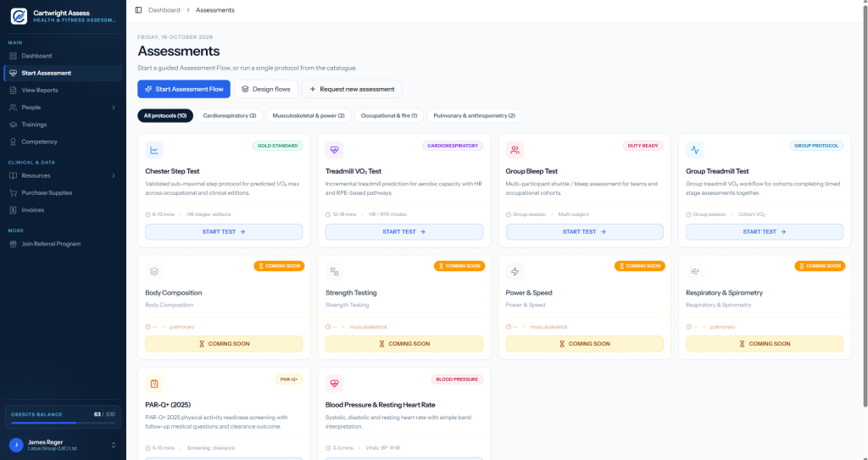Start the Group Treadmill Test

tap(765, 232)
